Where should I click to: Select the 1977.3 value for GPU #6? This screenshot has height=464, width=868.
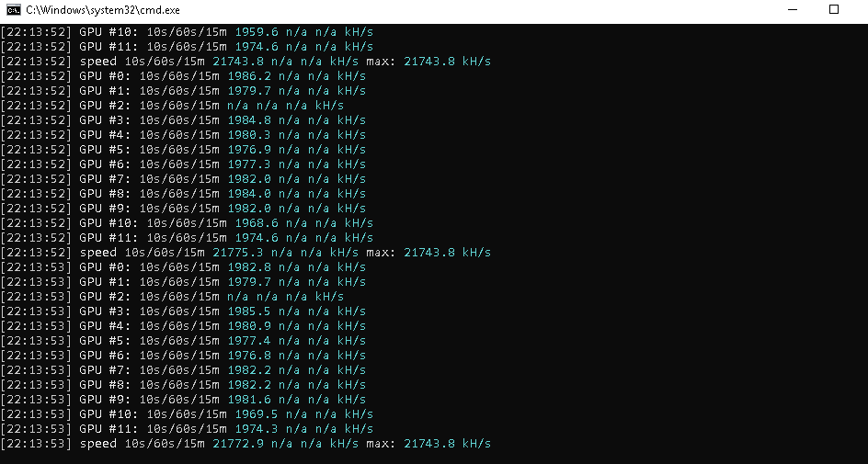(x=249, y=164)
